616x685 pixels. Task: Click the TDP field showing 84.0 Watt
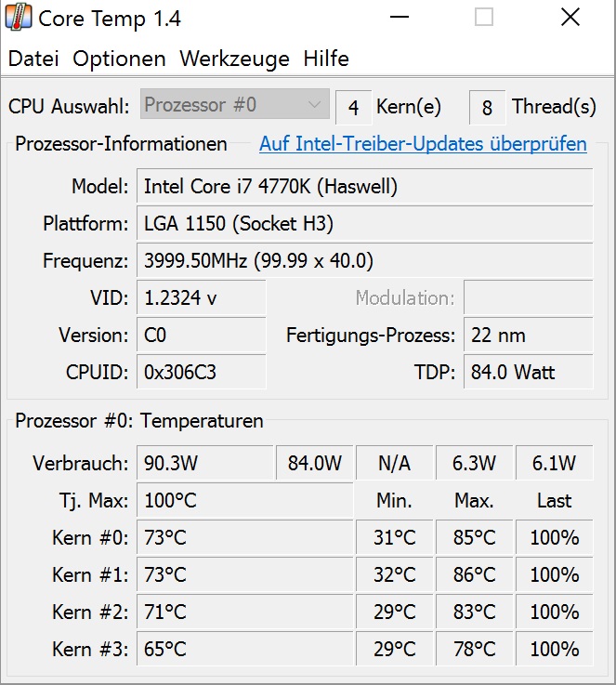[x=528, y=373]
